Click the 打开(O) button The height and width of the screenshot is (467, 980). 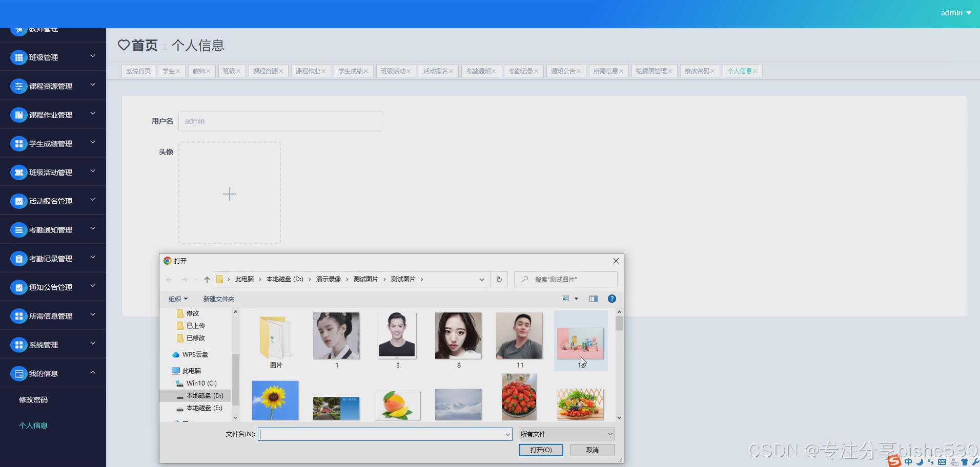pyautogui.click(x=541, y=450)
